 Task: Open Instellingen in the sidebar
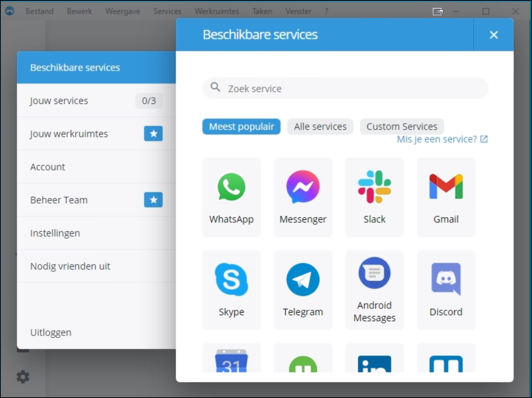96,233
